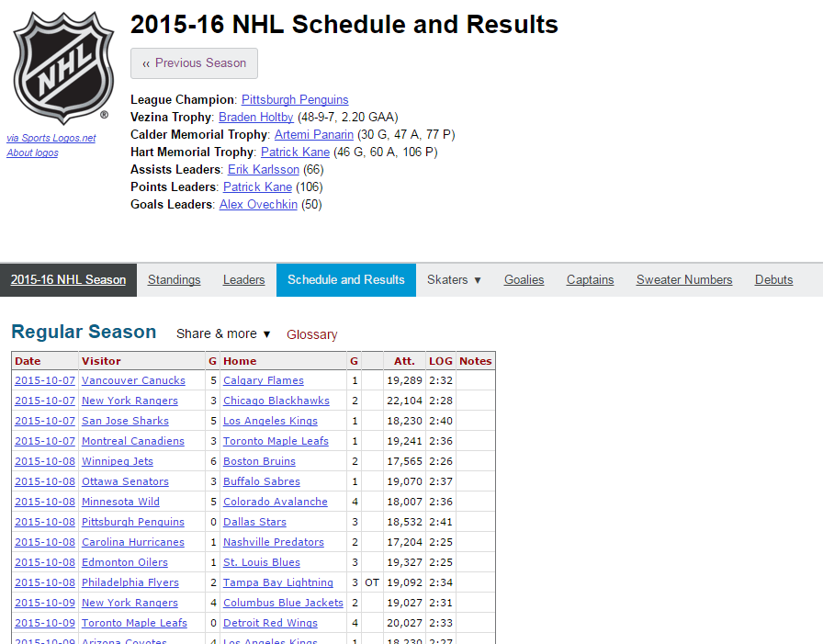This screenshot has width=823, height=644.
Task: Open the Pittsburgh Penguins champion link
Action: [294, 99]
